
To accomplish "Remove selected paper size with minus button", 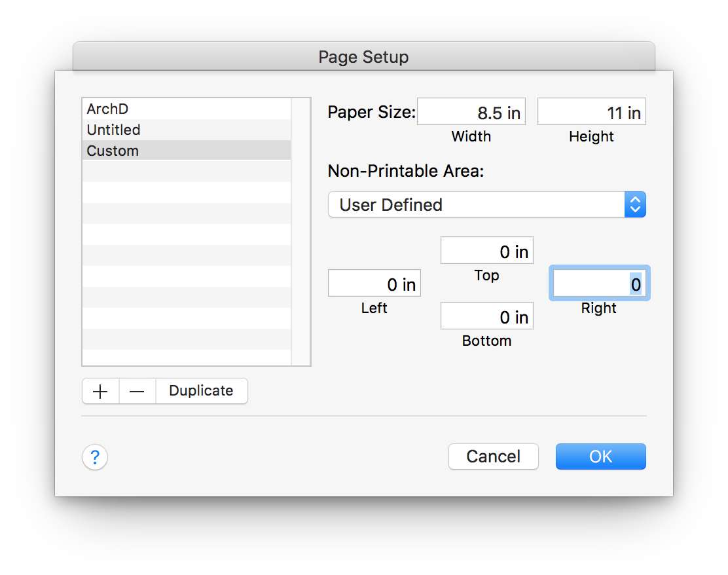I will point(137,391).
